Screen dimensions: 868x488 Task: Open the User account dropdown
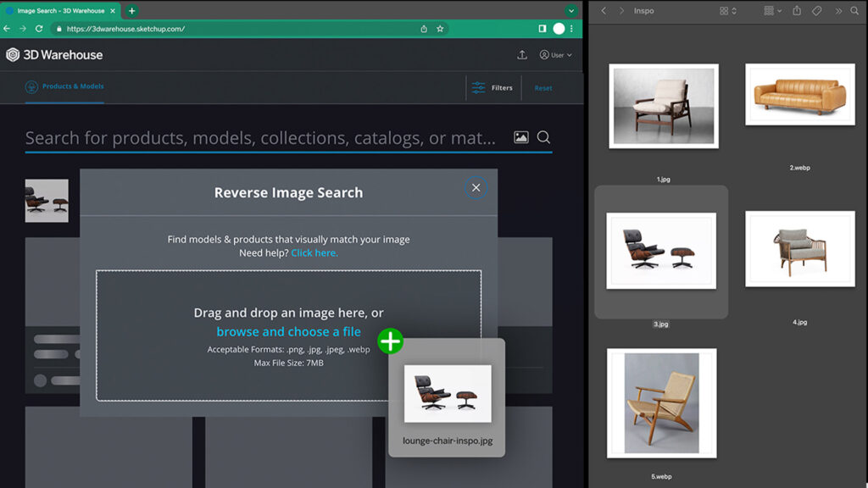point(557,54)
